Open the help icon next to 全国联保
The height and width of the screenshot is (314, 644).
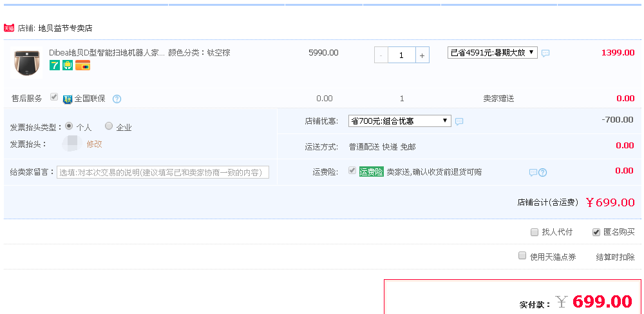117,99
